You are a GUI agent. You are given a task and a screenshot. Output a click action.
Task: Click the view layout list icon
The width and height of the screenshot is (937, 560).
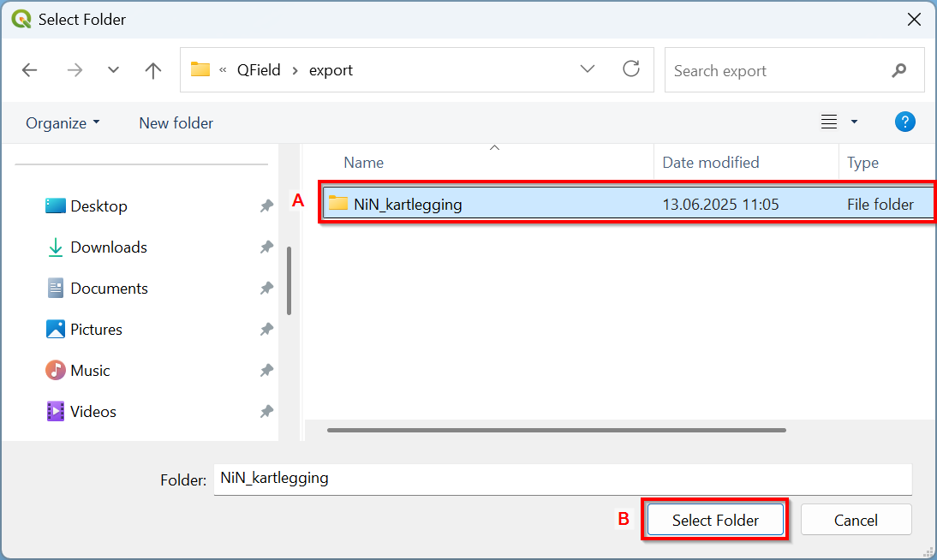click(x=828, y=122)
